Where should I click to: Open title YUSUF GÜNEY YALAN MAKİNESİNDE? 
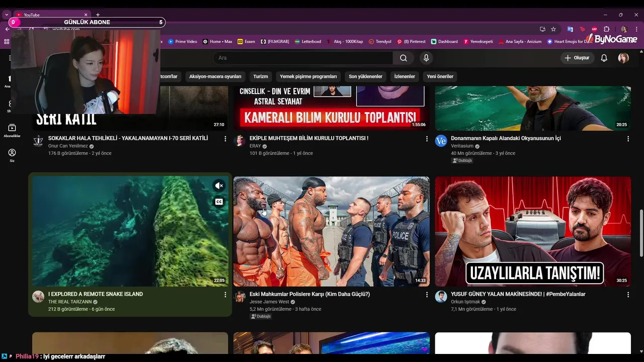pos(518,294)
